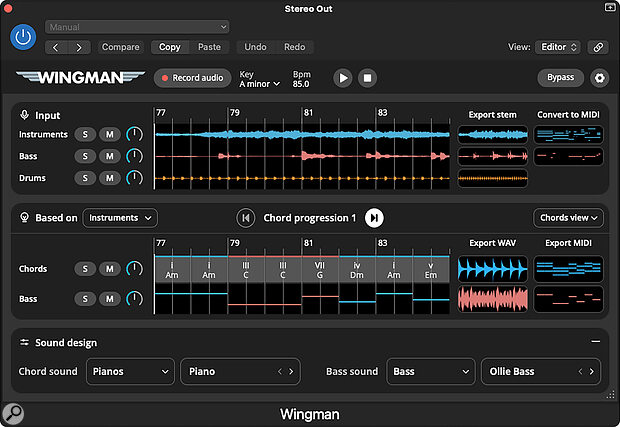Click the Compare button
The width and height of the screenshot is (620, 427).
point(121,47)
